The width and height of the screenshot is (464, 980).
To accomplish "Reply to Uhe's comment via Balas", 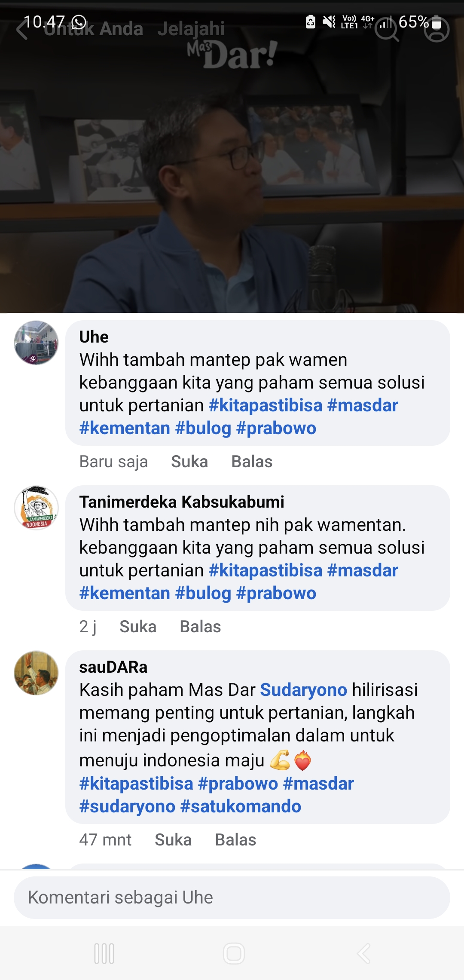I will pyautogui.click(x=252, y=462).
